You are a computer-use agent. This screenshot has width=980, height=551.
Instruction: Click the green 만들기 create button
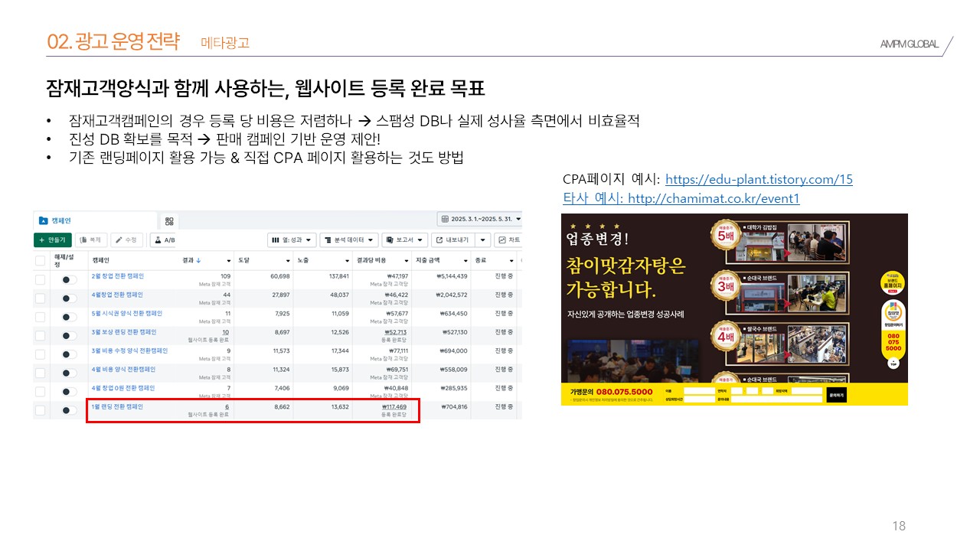point(52,240)
